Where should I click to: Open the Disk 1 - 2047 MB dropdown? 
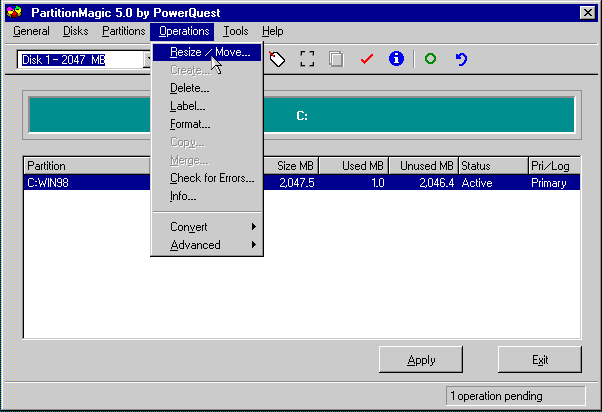[147, 60]
